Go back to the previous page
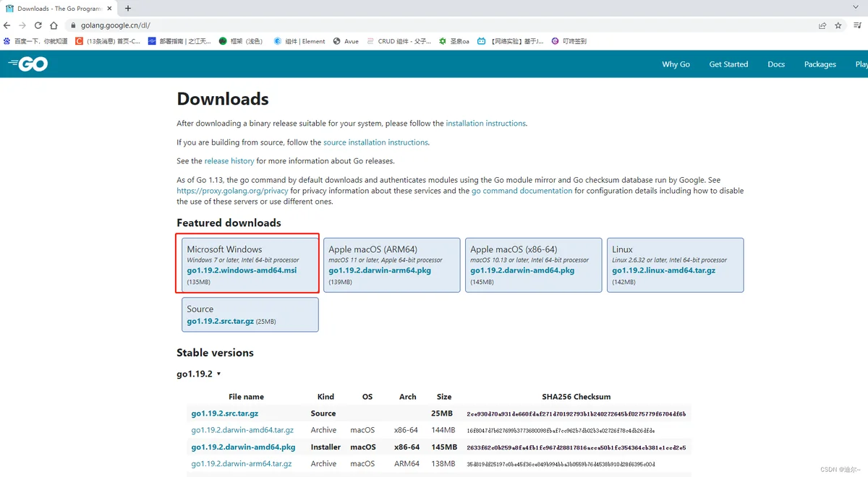This screenshot has height=477, width=868. point(7,25)
